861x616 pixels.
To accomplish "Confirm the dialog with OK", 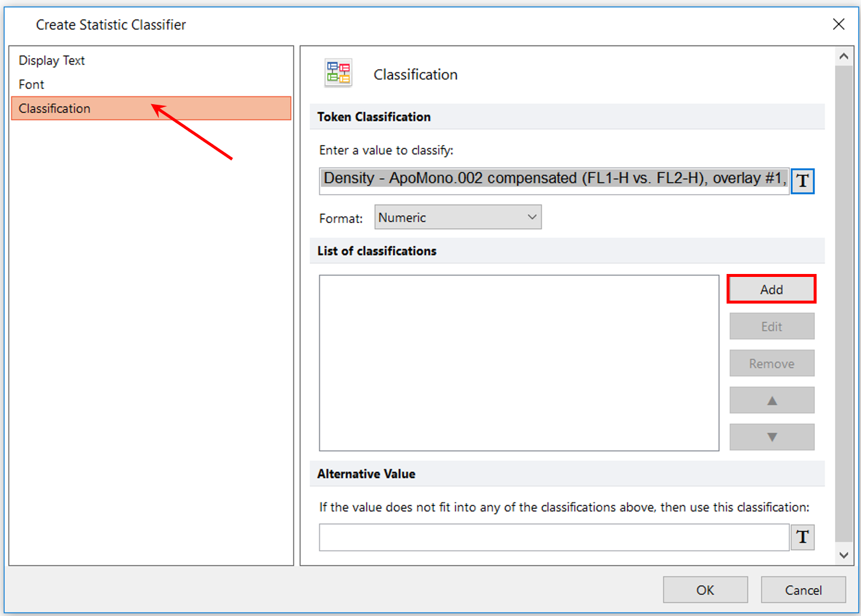I will click(705, 590).
